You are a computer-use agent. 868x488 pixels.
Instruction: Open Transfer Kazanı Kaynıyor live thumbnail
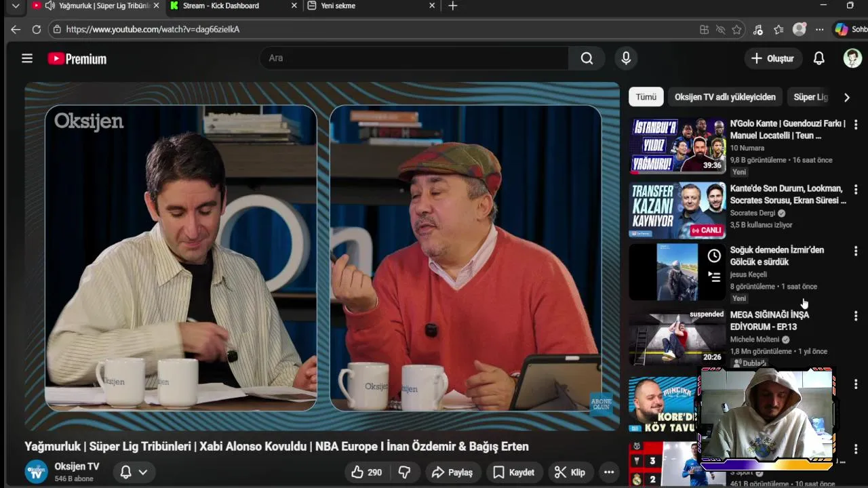click(x=677, y=210)
